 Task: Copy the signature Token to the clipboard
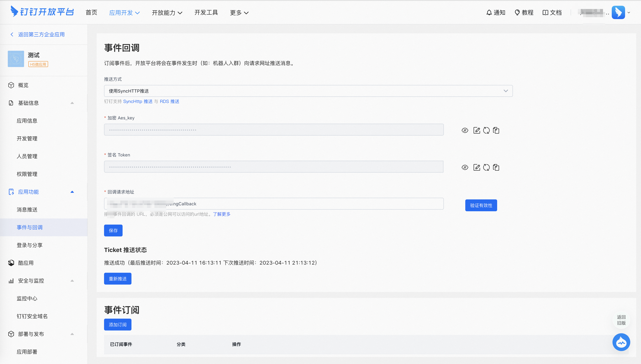[x=496, y=168]
